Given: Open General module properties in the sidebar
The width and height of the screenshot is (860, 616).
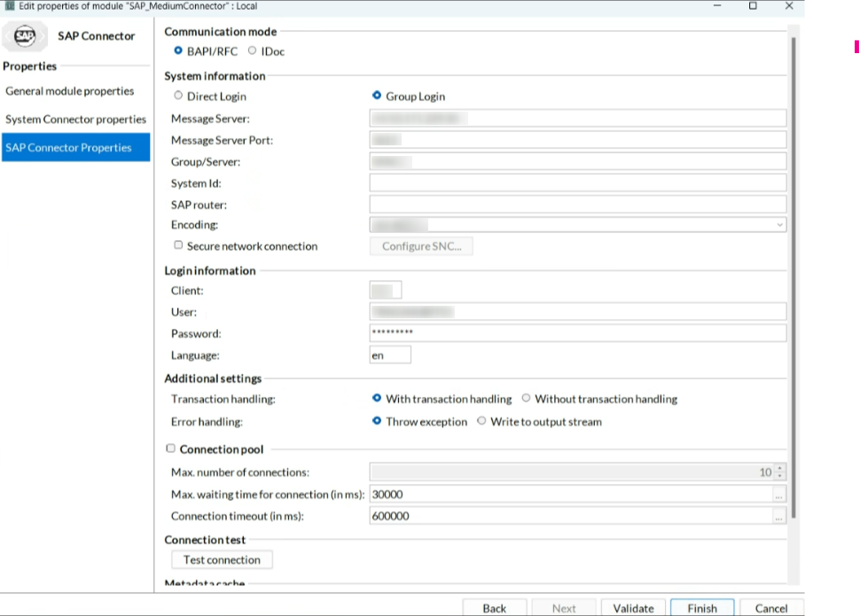Looking at the screenshot, I should coord(70,90).
